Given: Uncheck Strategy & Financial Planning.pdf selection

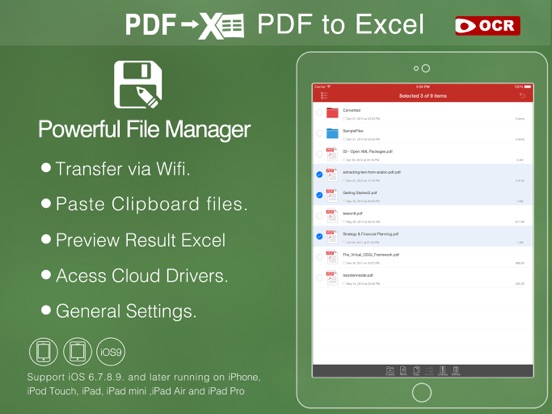Looking at the screenshot, I should click(x=319, y=236).
